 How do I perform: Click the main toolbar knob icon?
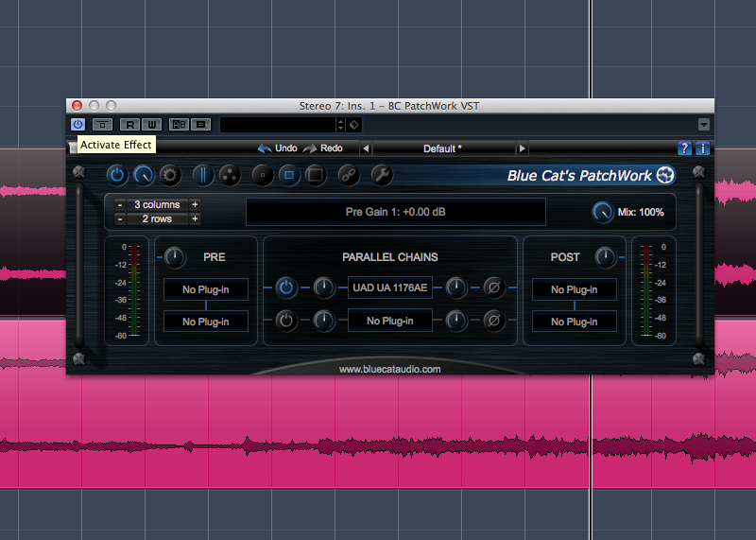(x=144, y=175)
